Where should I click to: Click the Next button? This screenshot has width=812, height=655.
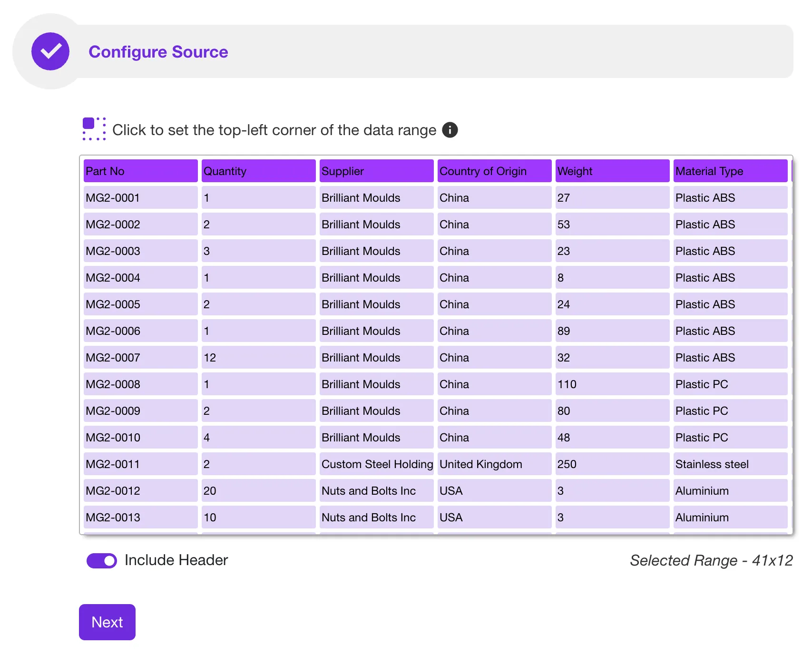point(107,622)
